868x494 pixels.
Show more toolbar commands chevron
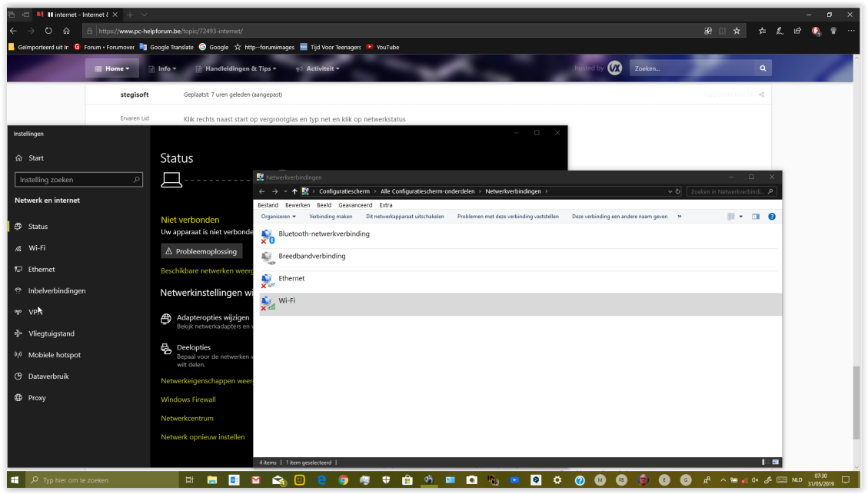point(679,217)
